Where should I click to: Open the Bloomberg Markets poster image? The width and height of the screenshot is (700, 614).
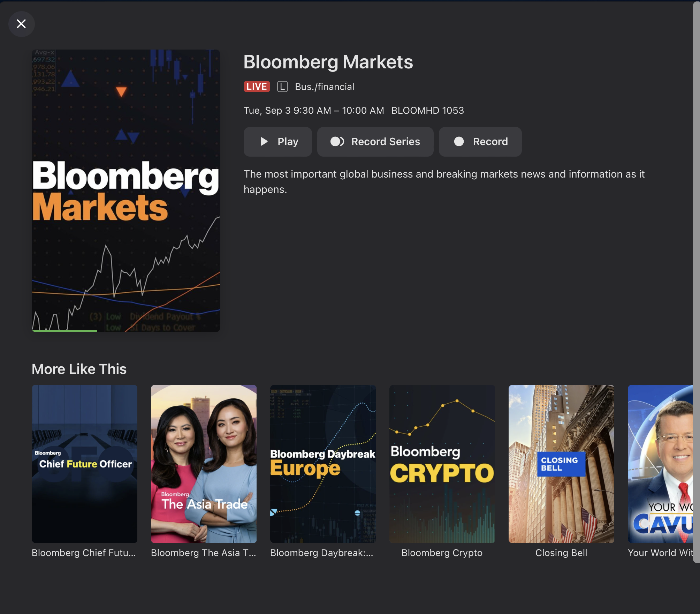[x=126, y=190]
